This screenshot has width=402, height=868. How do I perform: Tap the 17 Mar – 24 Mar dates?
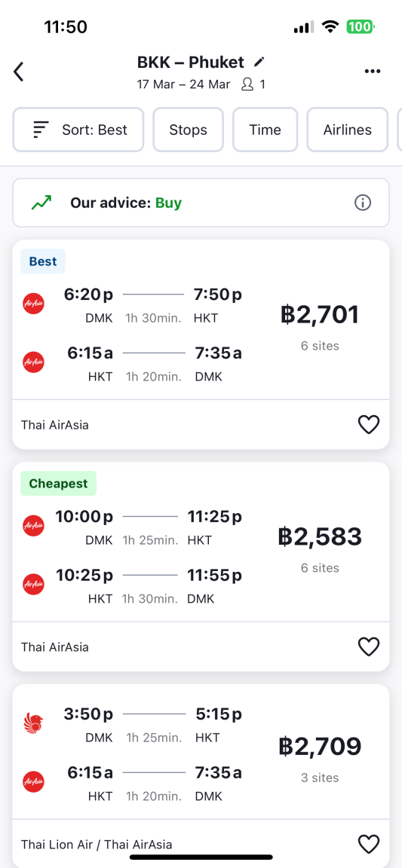[x=183, y=84]
